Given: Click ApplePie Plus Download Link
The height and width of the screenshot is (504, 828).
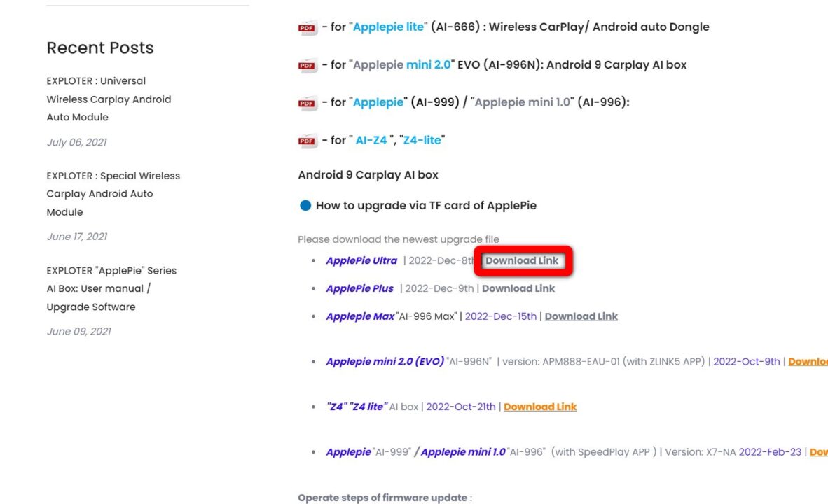Looking at the screenshot, I should [x=518, y=288].
